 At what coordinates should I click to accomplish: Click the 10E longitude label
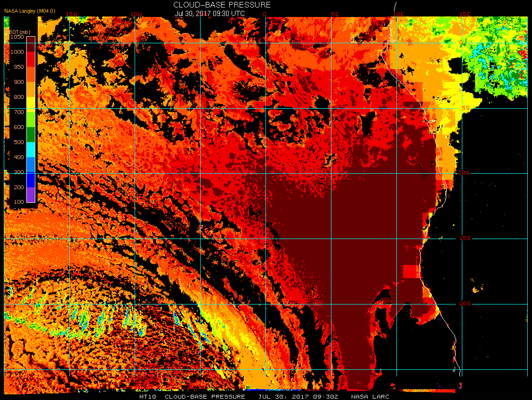point(399,14)
